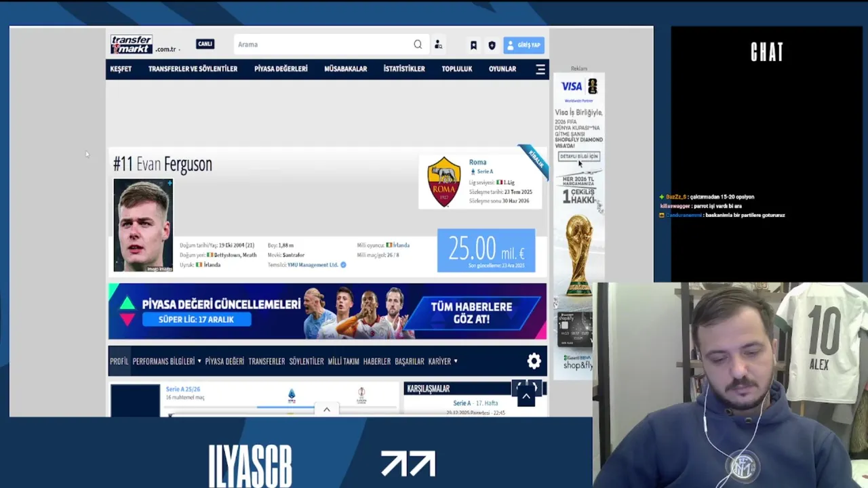Image resolution: width=868 pixels, height=488 pixels.
Task: Click the 26 / 8 caps and goals text
Action: tap(392, 255)
